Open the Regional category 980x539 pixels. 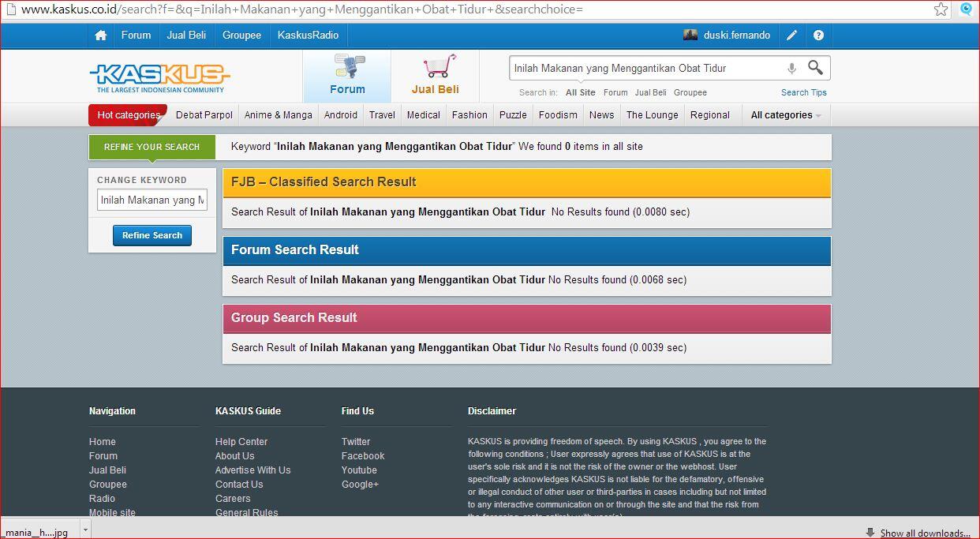tap(710, 115)
